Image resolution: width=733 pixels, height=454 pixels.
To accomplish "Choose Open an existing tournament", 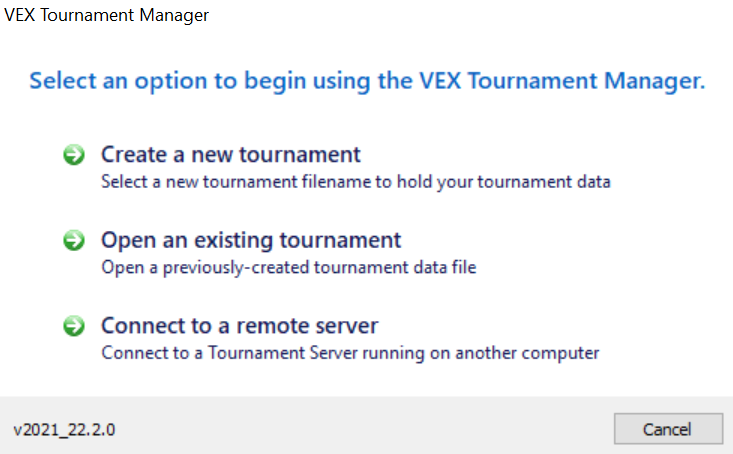I will [x=251, y=240].
